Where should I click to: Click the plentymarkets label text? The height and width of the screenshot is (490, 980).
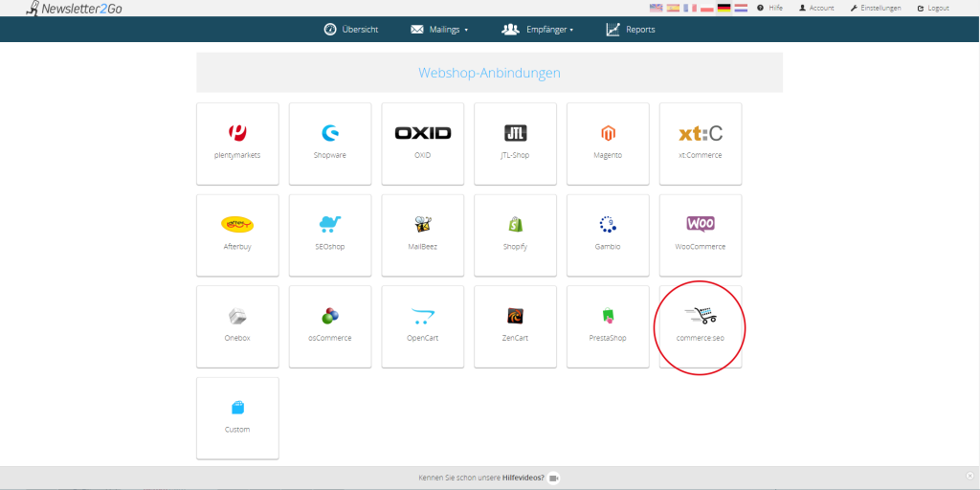[237, 155]
